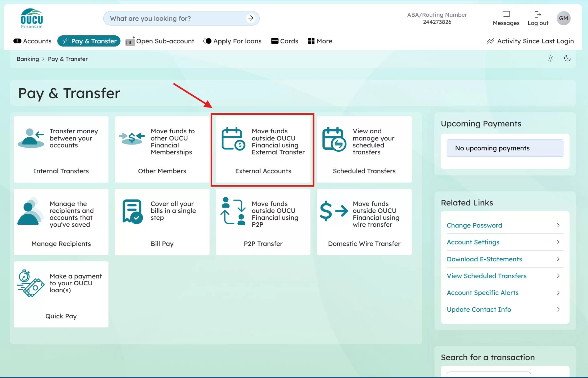
Task: Click the Activity Since Last Login chart icon
Action: coord(490,41)
